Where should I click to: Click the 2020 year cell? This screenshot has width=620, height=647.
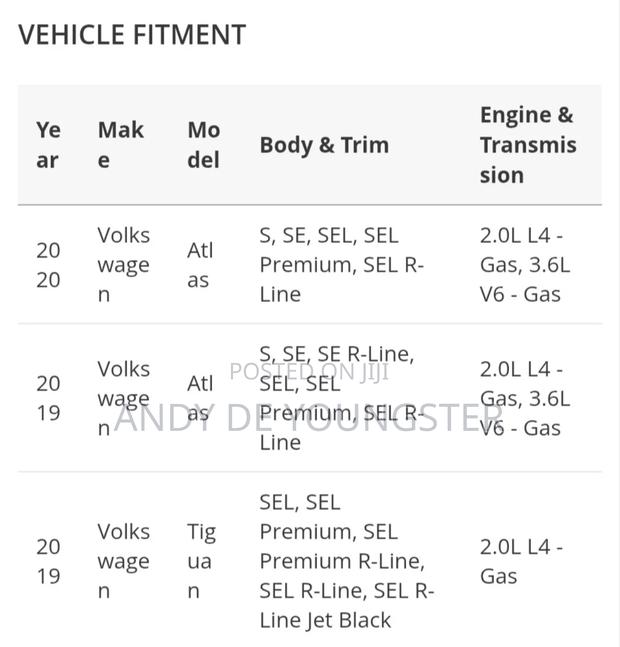(x=48, y=265)
